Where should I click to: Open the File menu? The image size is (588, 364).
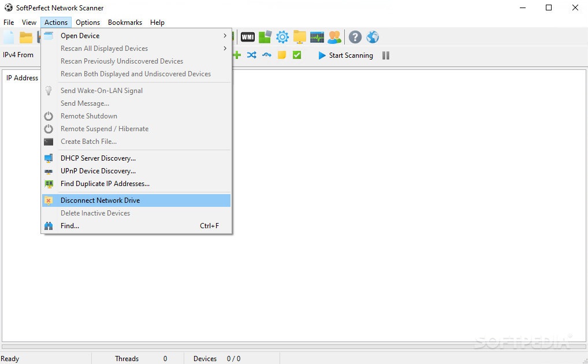click(9, 23)
